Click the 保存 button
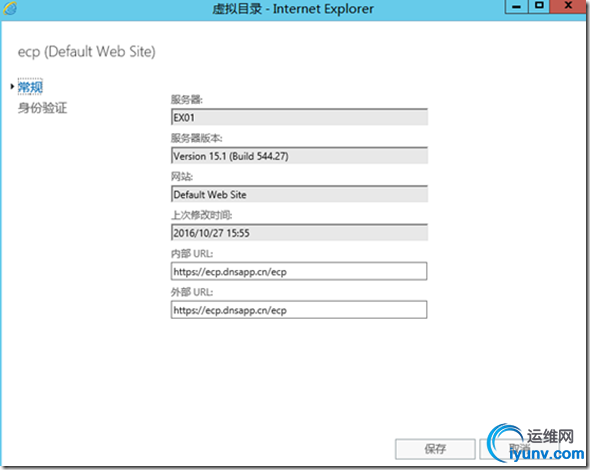 pos(435,449)
